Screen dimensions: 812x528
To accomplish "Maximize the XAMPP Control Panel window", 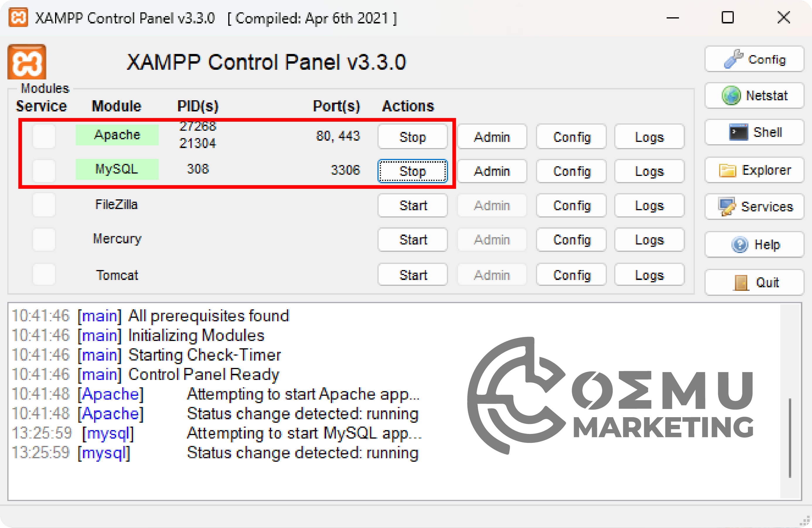I will [x=727, y=18].
